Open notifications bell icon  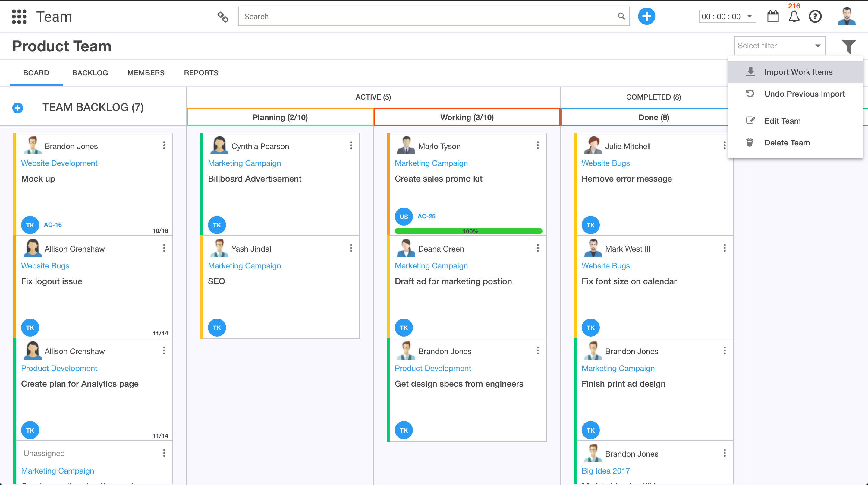[794, 17]
